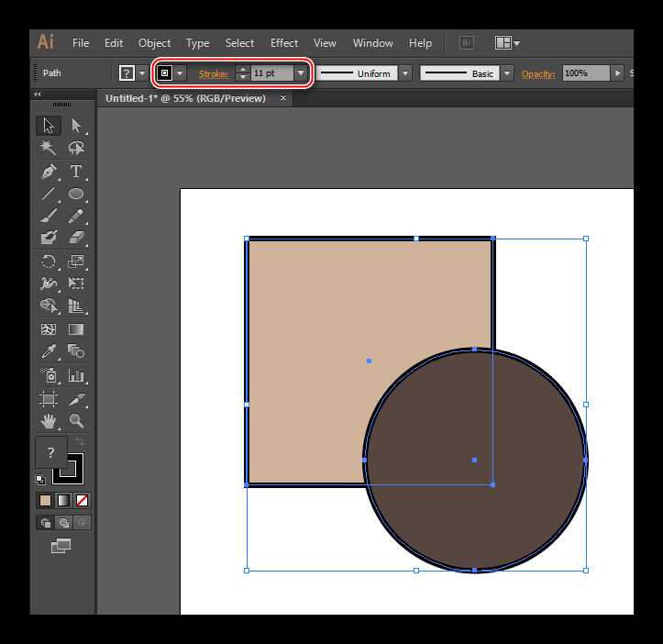Select the Rotate tool
This screenshot has height=644, width=663.
tap(49, 261)
